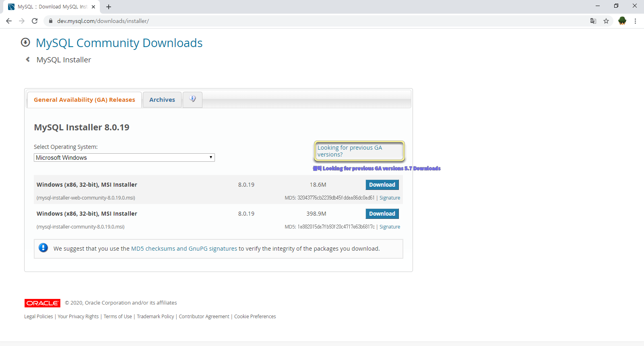Click the MySQL Installer breadcrumb text
Viewport: 644px width, 346px height.
coord(64,60)
